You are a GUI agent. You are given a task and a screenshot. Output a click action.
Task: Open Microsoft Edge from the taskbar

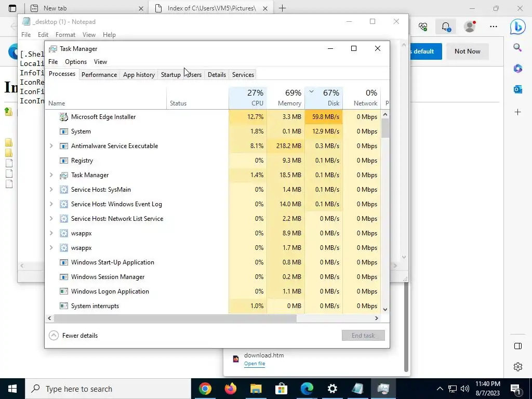pyautogui.click(x=307, y=389)
